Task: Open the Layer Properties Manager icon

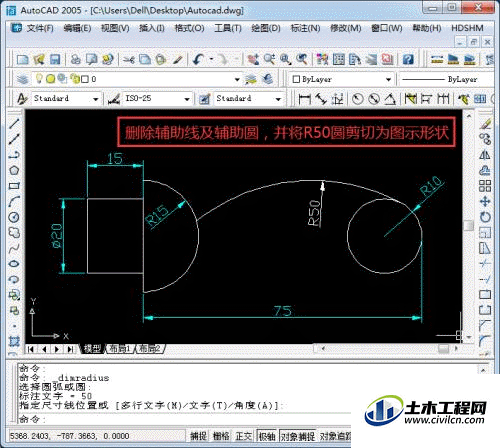Action: tap(22, 79)
